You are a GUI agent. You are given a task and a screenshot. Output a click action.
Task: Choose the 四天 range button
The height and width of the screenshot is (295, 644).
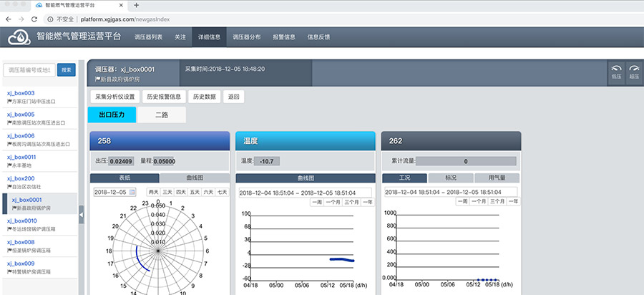(181, 192)
